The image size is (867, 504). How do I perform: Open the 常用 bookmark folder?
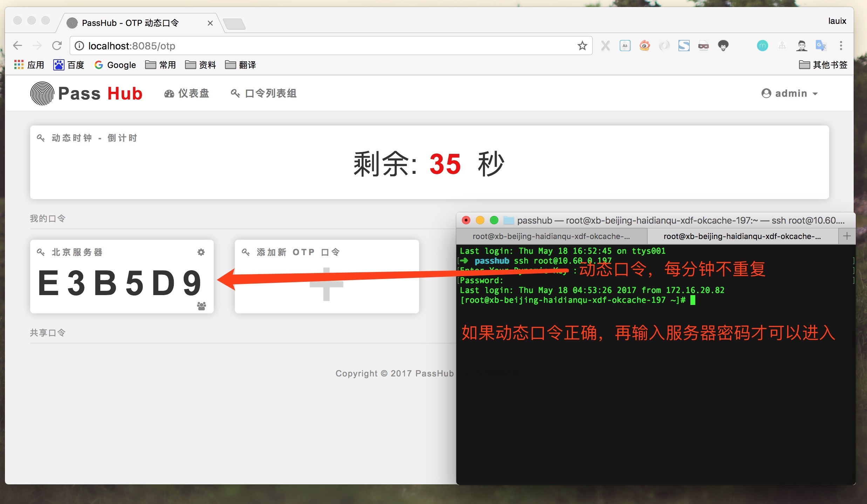161,65
